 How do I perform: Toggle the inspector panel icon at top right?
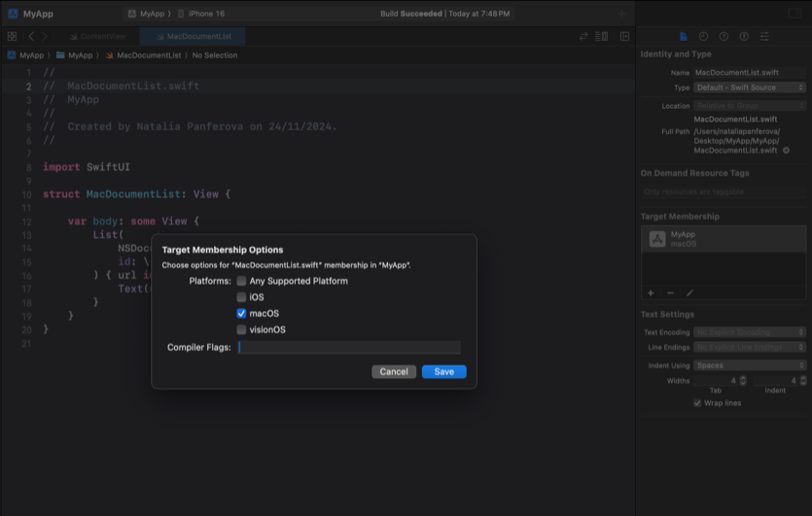click(794, 14)
